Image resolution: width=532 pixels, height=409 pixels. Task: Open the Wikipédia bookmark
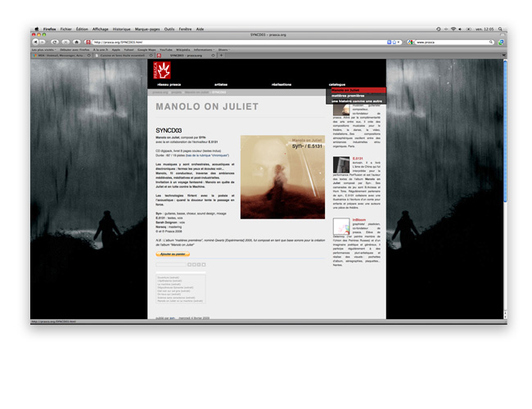pyautogui.click(x=183, y=50)
